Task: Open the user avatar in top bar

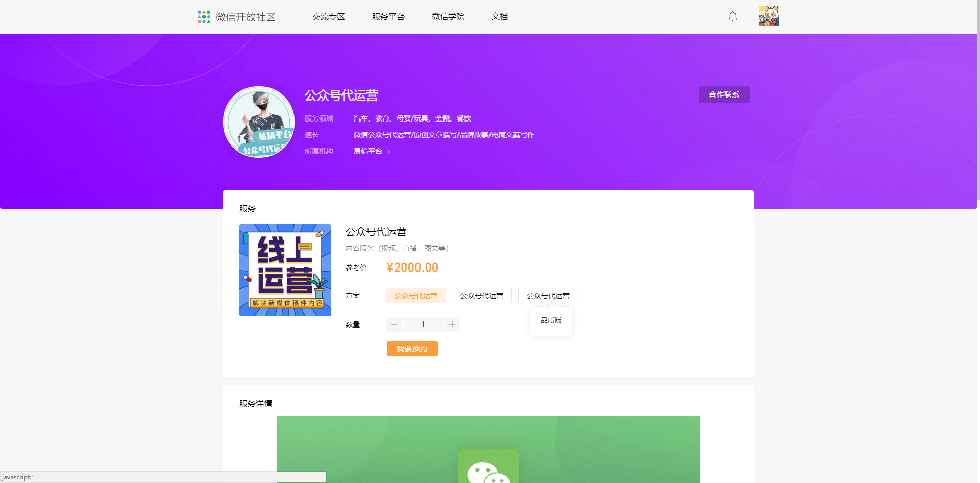Action: coord(769,16)
